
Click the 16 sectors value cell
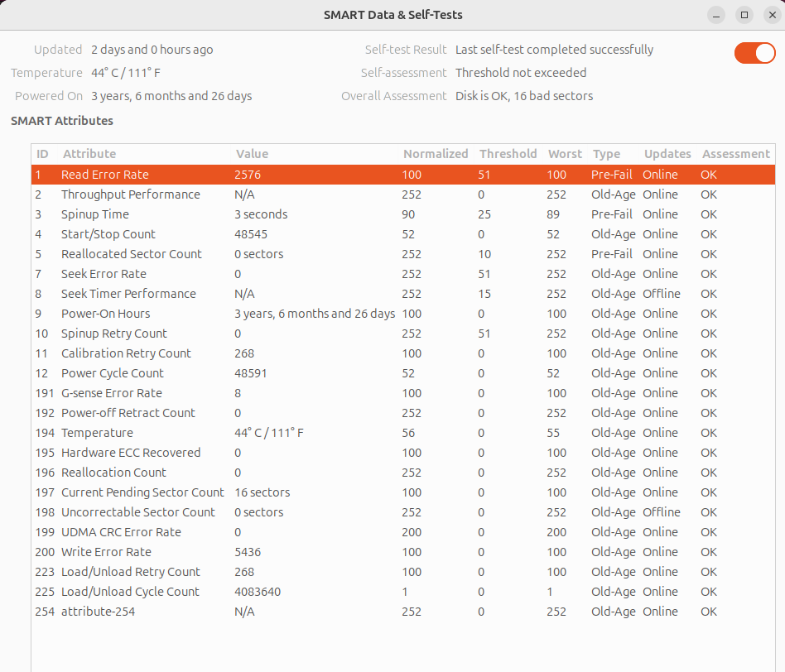click(262, 492)
